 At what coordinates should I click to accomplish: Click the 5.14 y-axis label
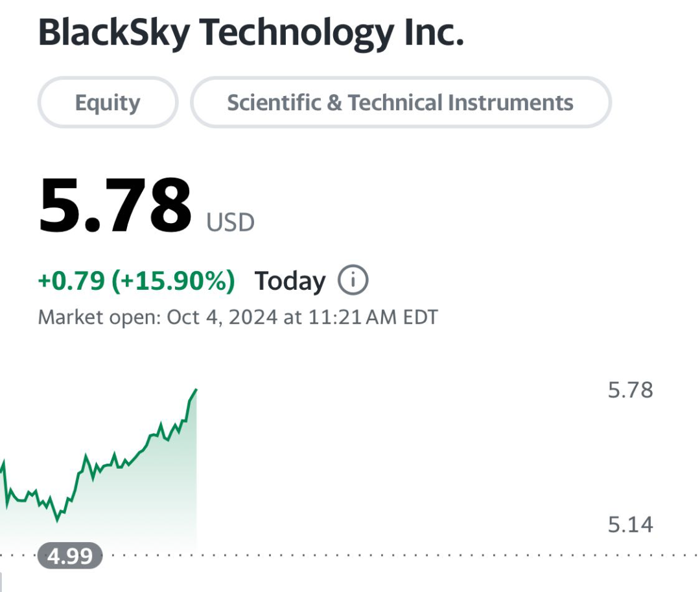(631, 525)
